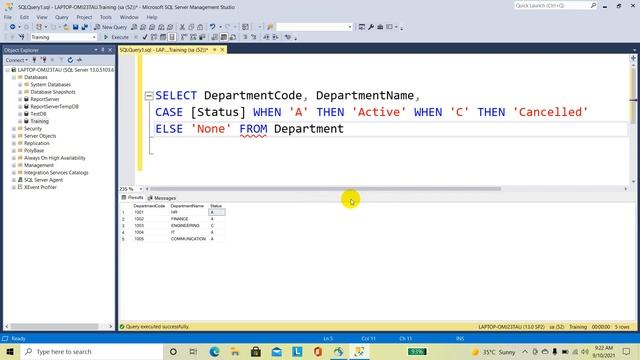Collapse the Databases tree node
Viewport: 640px width, 360px height.
tap(13, 77)
